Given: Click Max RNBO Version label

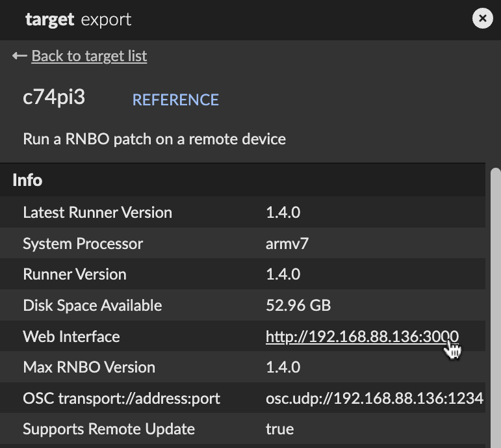Looking at the screenshot, I should coord(89,367).
